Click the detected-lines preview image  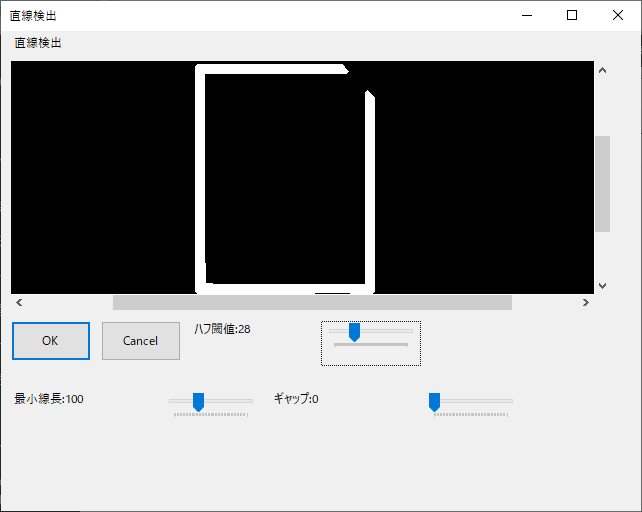point(302,177)
